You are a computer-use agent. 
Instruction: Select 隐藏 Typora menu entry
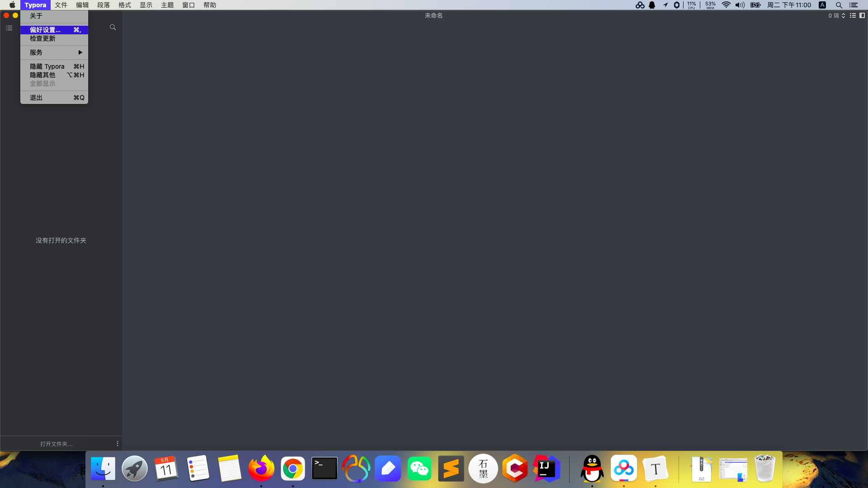click(x=47, y=66)
